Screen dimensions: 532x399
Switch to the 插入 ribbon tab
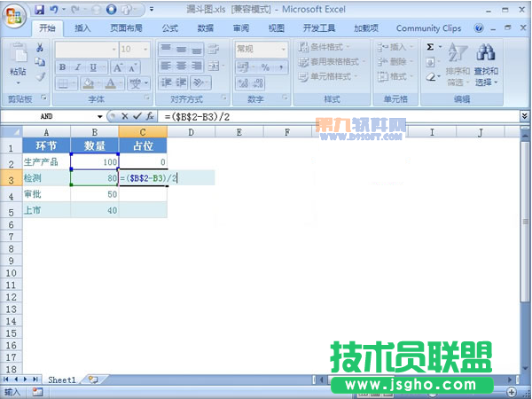[x=82, y=28]
